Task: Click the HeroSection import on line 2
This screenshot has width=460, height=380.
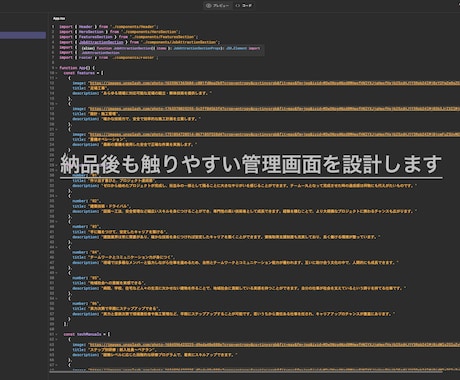Action: [x=119, y=32]
